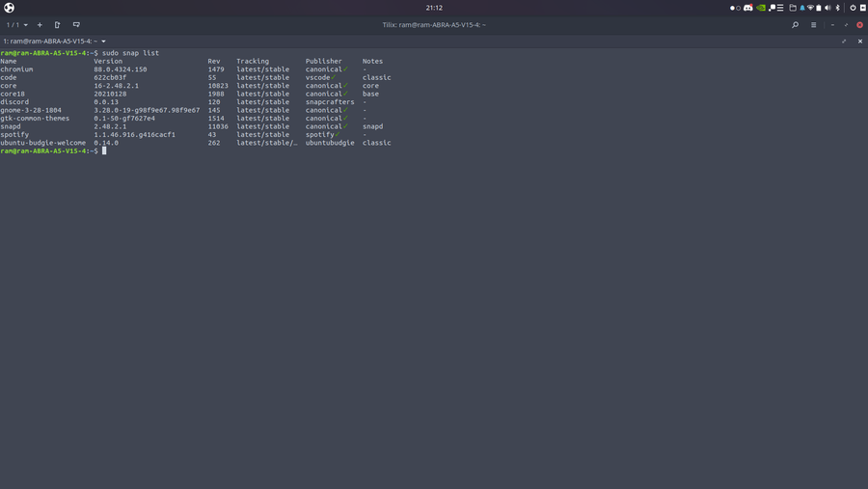Toggle Raven sidebar icon

point(863,8)
